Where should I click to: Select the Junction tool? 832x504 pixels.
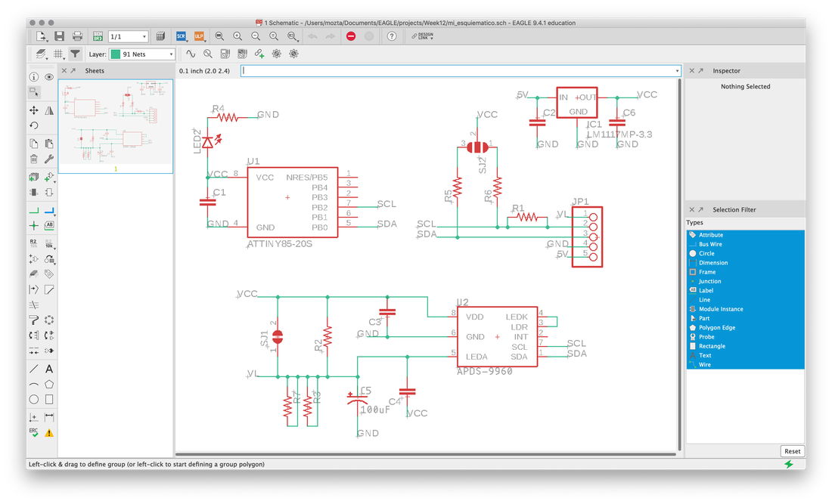[33, 226]
